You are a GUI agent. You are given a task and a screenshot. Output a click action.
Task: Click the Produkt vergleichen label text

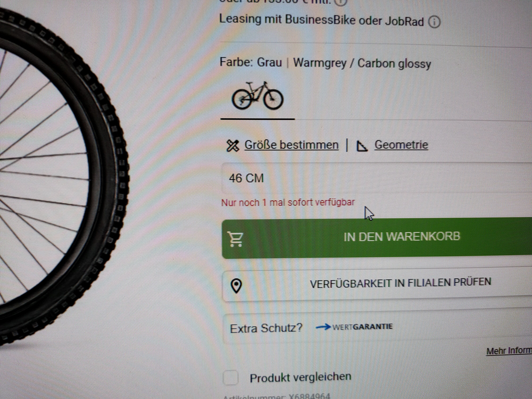(300, 378)
